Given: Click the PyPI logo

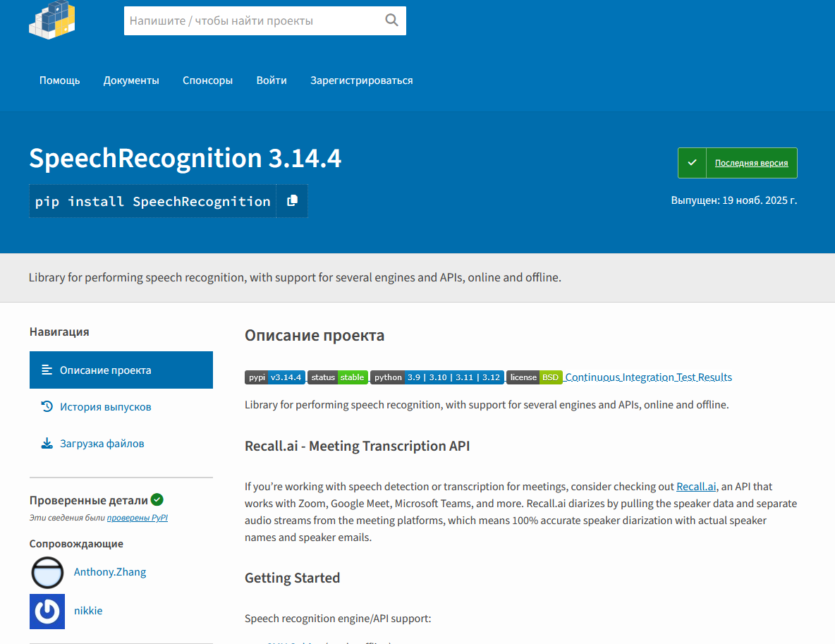Looking at the screenshot, I should coord(52,20).
